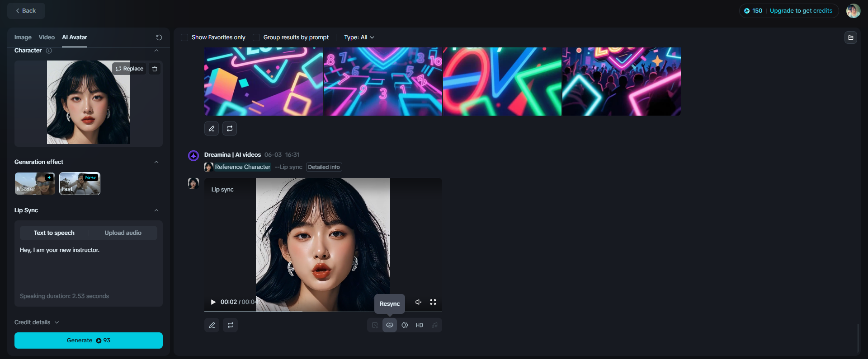This screenshot has height=359, width=868.
Task: Click the lip sync speech text field
Action: [x=89, y=266]
